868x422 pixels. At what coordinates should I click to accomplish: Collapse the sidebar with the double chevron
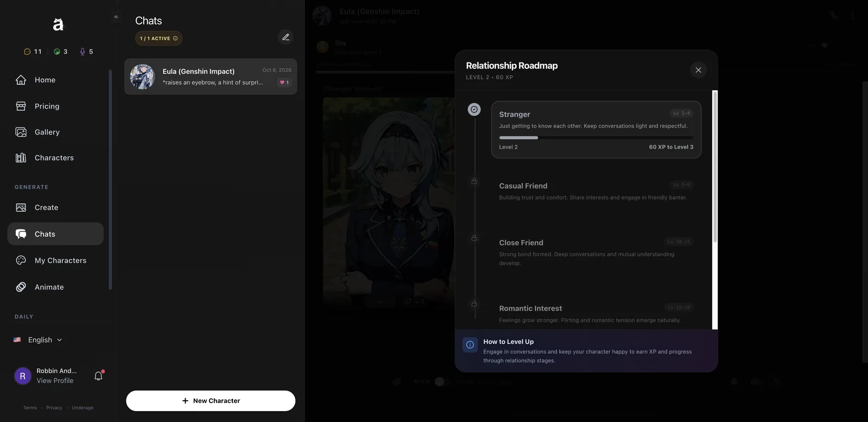116,17
